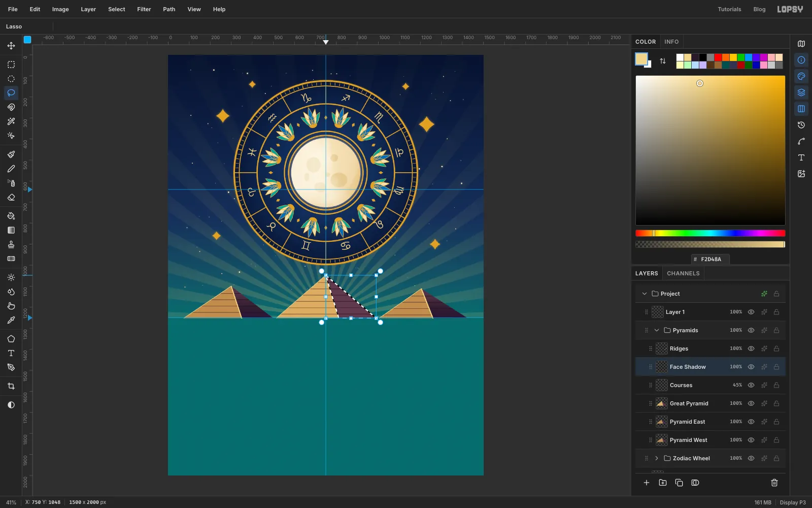
Task: Create a new layer group folder
Action: click(663, 483)
